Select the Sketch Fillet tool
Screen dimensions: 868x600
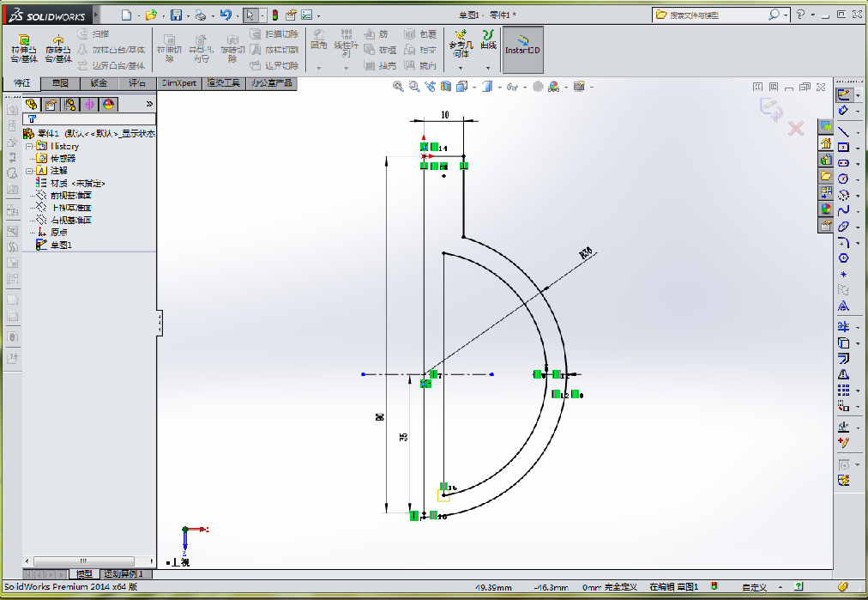click(843, 242)
